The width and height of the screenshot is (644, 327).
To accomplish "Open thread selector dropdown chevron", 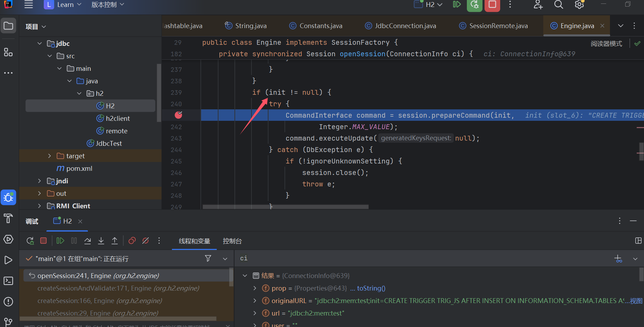I will (225, 259).
